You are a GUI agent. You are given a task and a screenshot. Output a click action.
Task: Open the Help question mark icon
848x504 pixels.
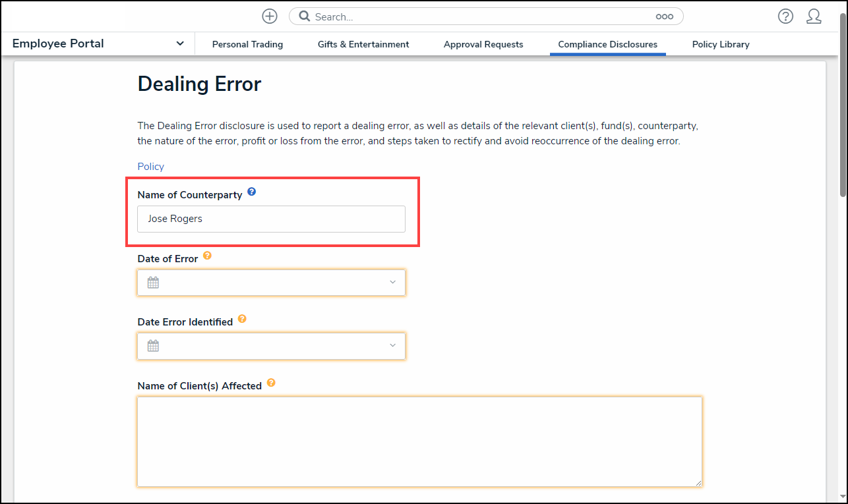pyautogui.click(x=785, y=16)
